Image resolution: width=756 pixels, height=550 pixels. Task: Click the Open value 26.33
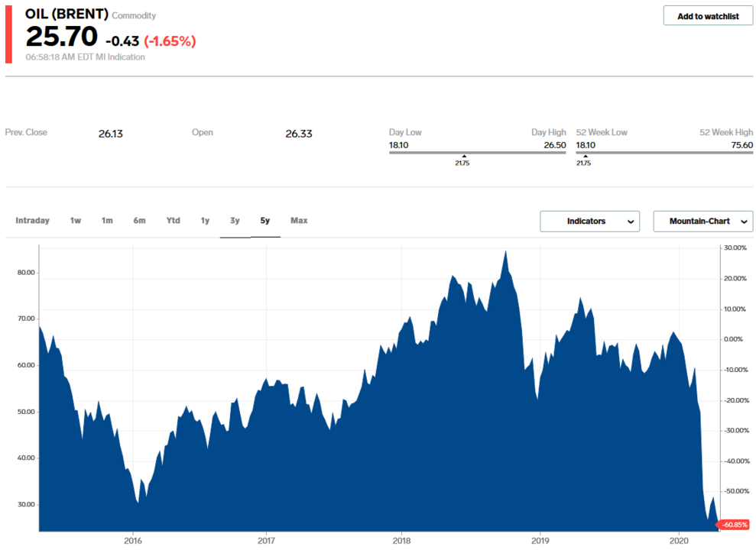tap(299, 134)
